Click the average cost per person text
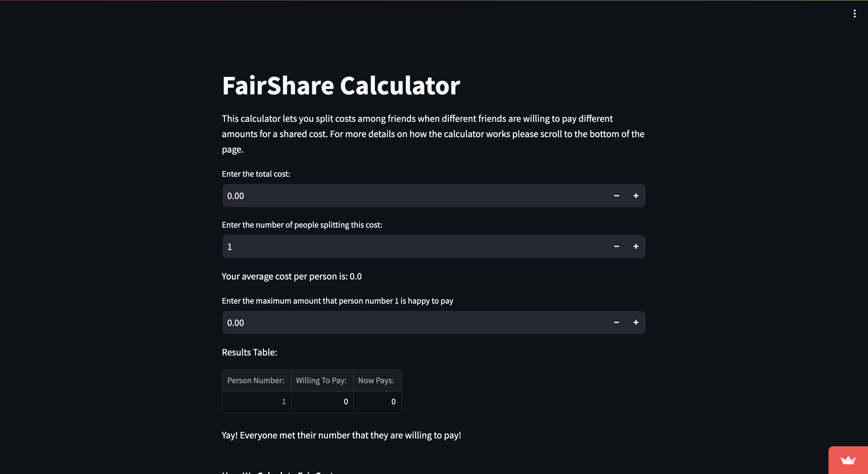868x474 pixels. point(291,276)
